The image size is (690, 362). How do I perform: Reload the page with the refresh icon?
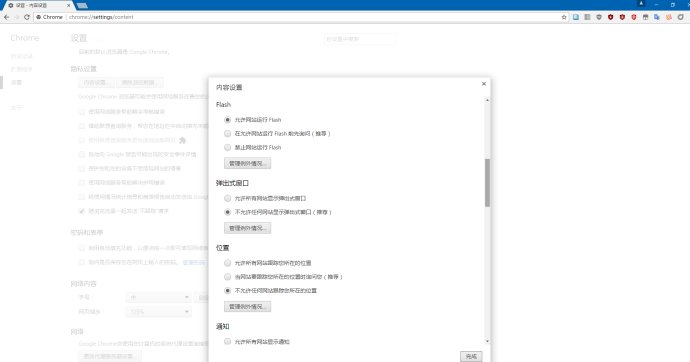27,17
